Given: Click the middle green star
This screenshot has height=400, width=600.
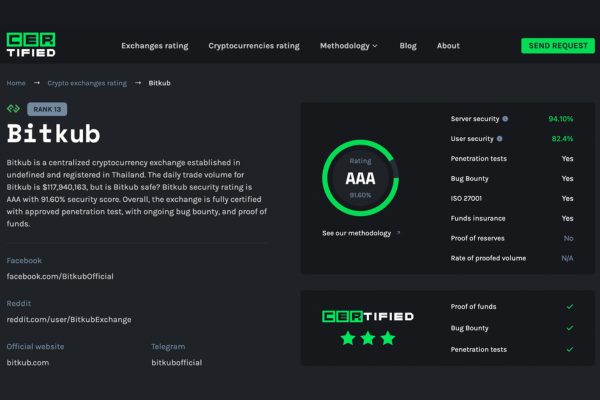Looking at the screenshot, I should click(x=368, y=338).
